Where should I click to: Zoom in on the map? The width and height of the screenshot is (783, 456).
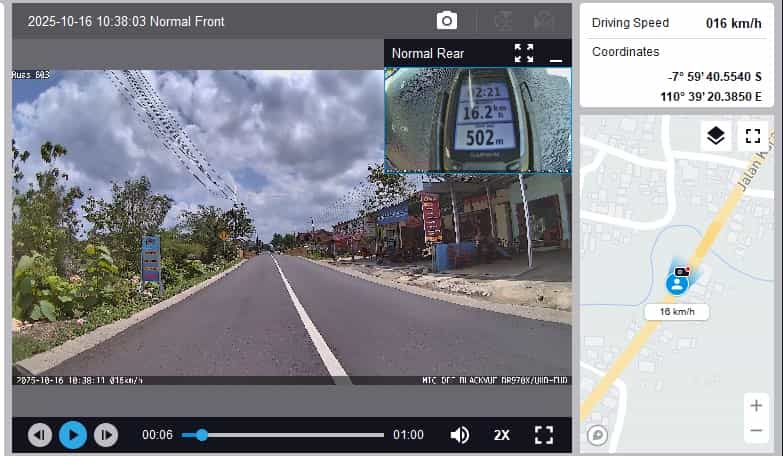755,405
